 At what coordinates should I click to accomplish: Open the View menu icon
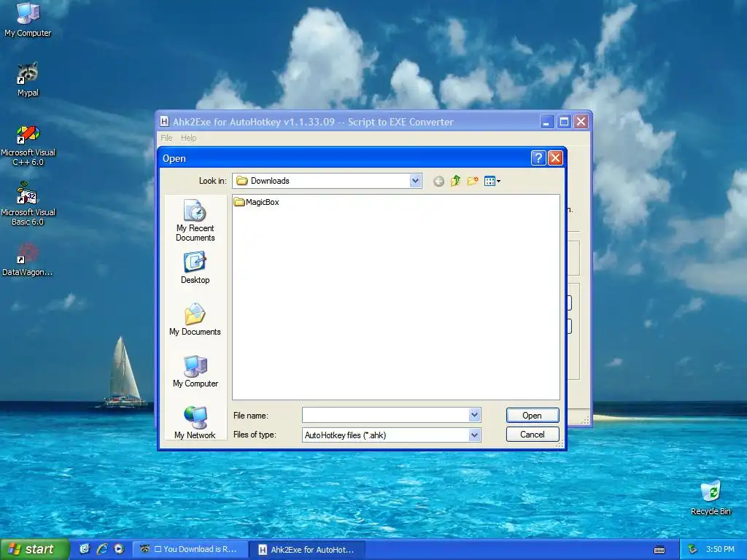click(x=492, y=181)
